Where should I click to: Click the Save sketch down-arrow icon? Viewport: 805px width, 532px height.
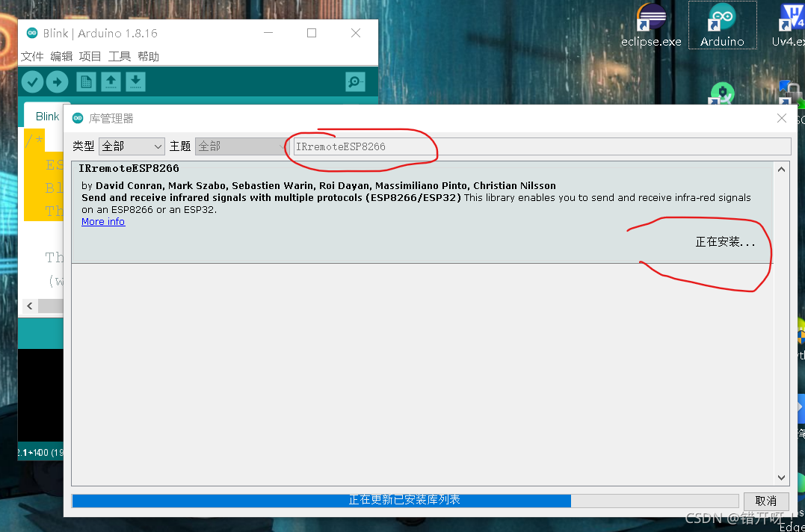(x=135, y=81)
